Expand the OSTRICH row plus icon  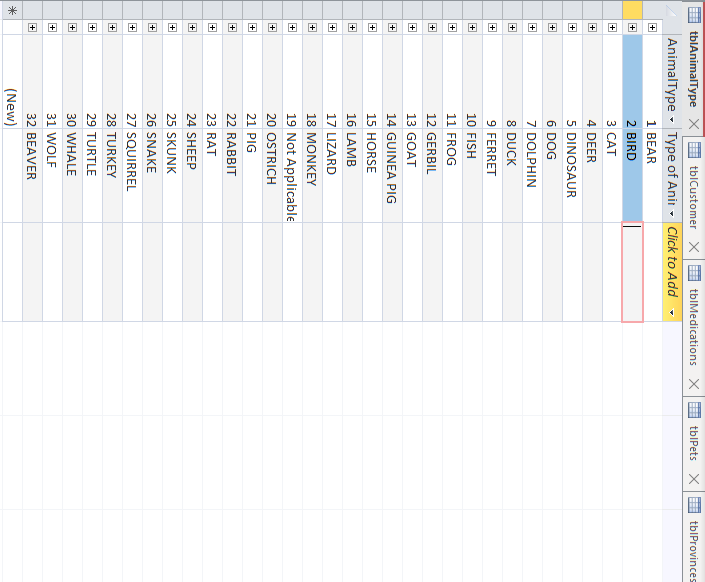pyautogui.click(x=272, y=27)
